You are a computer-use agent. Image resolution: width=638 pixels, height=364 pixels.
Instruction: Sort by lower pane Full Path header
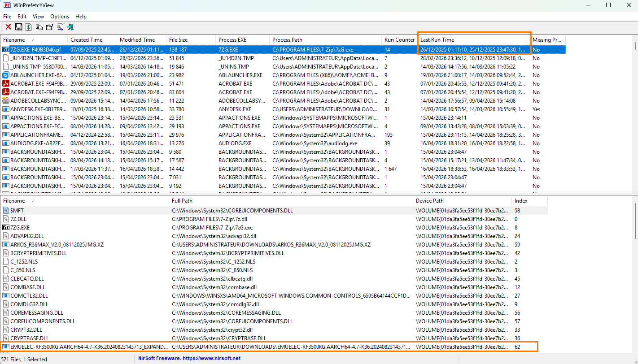pyautogui.click(x=291, y=201)
